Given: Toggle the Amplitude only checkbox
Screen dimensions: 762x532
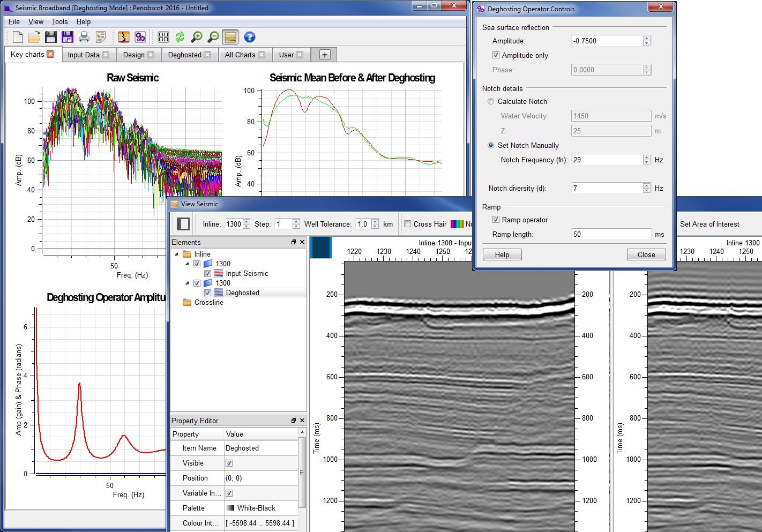Looking at the screenshot, I should pos(496,55).
